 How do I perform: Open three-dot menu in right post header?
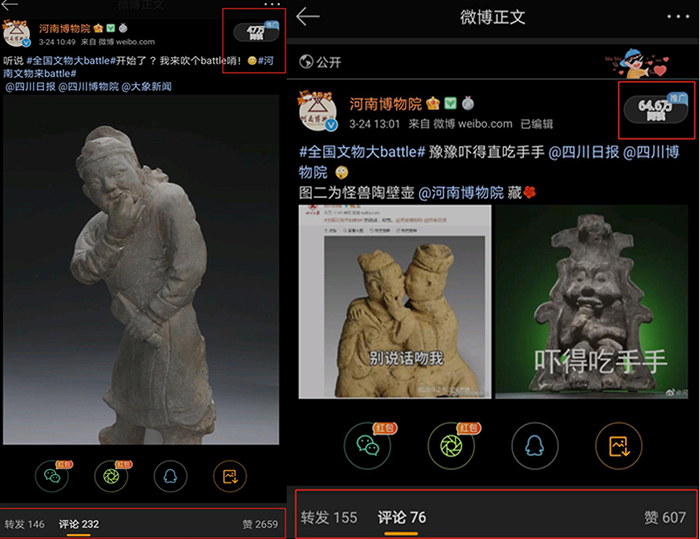(678, 17)
